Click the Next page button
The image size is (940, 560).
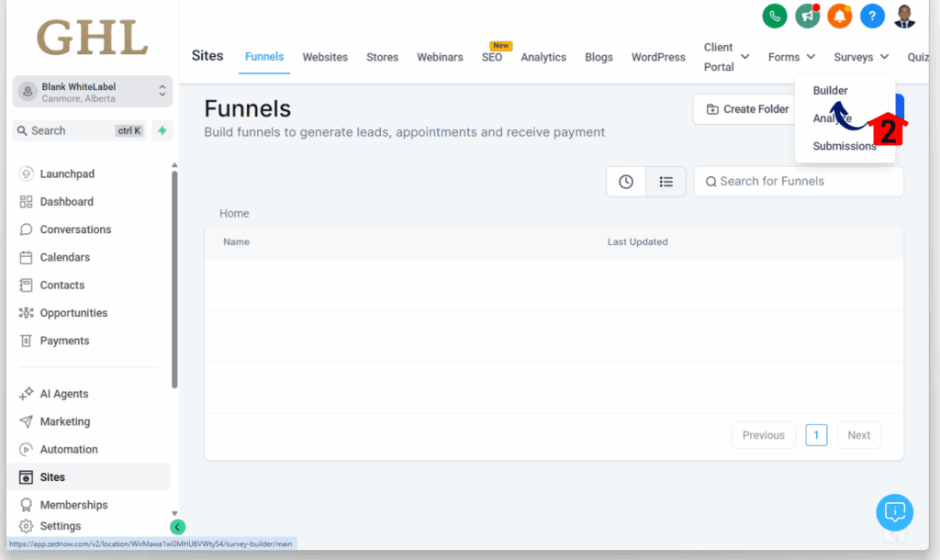pos(858,435)
